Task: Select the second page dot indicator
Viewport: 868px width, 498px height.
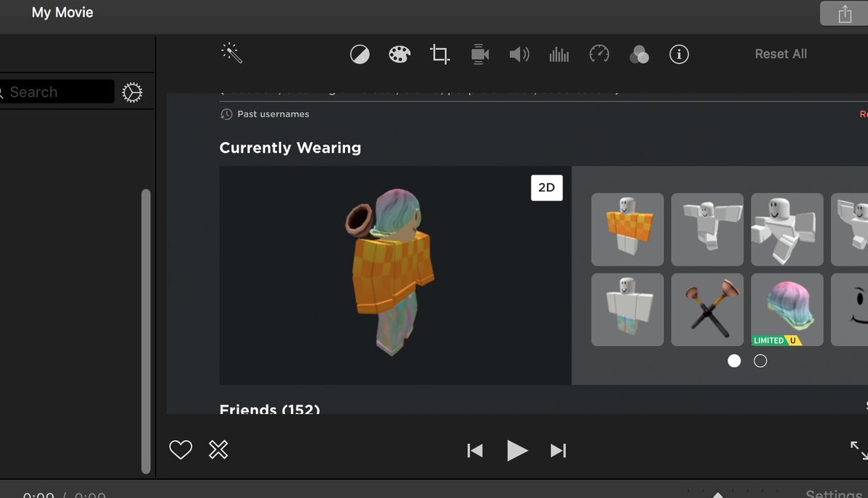Action: coord(760,360)
